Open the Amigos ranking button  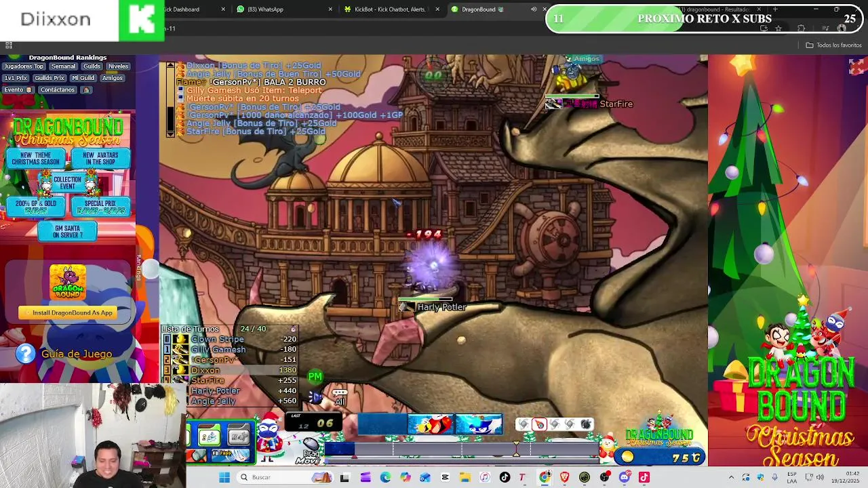pos(113,78)
